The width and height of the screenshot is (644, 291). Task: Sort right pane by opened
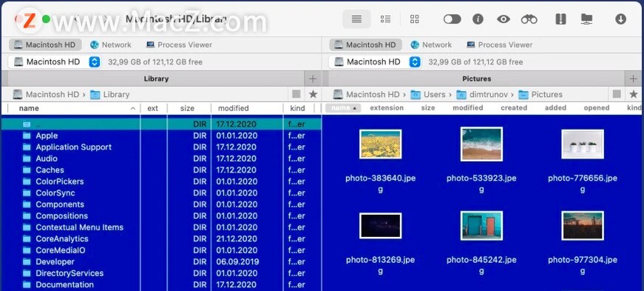tap(597, 108)
